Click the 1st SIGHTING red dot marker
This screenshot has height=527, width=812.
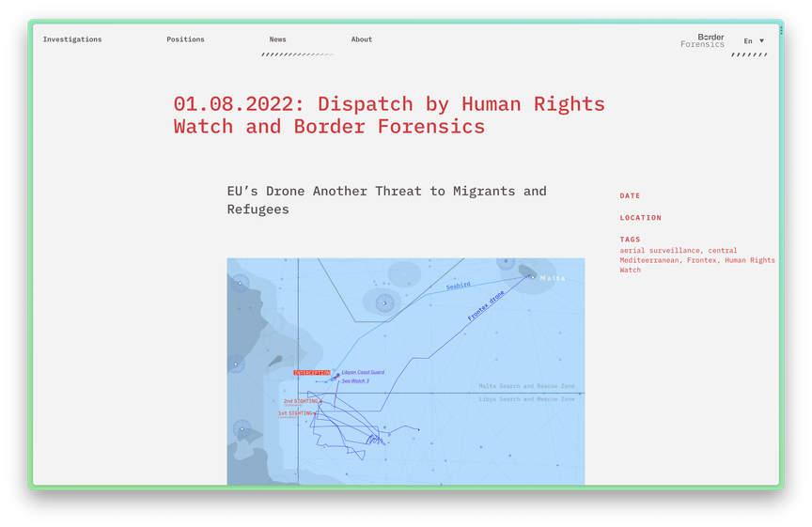(x=315, y=413)
